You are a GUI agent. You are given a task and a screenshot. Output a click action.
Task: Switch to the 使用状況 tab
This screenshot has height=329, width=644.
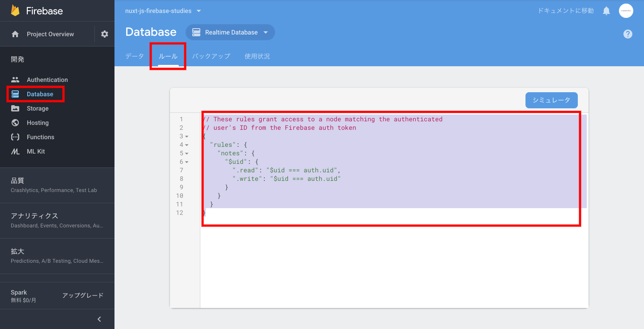257,56
